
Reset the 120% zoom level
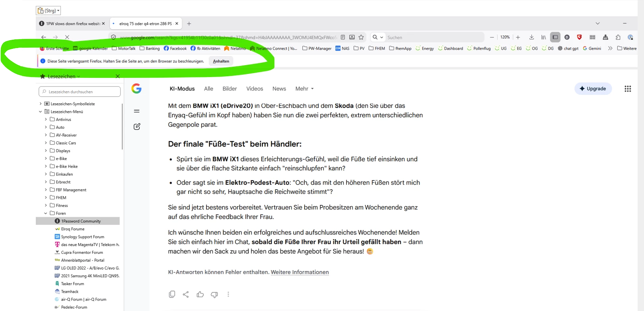tap(505, 37)
